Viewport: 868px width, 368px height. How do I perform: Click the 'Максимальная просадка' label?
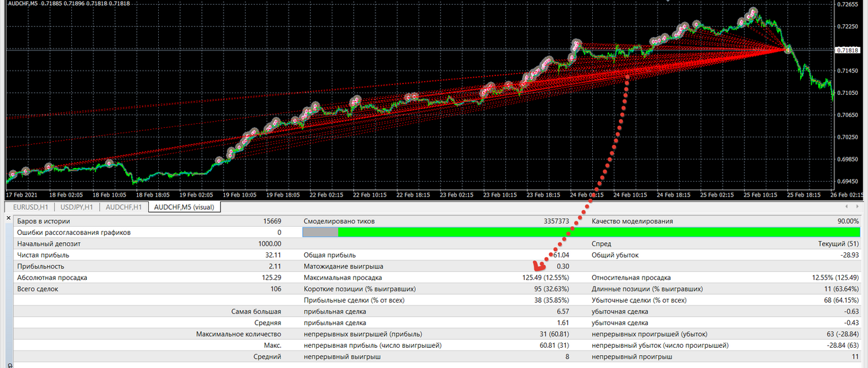(x=342, y=278)
